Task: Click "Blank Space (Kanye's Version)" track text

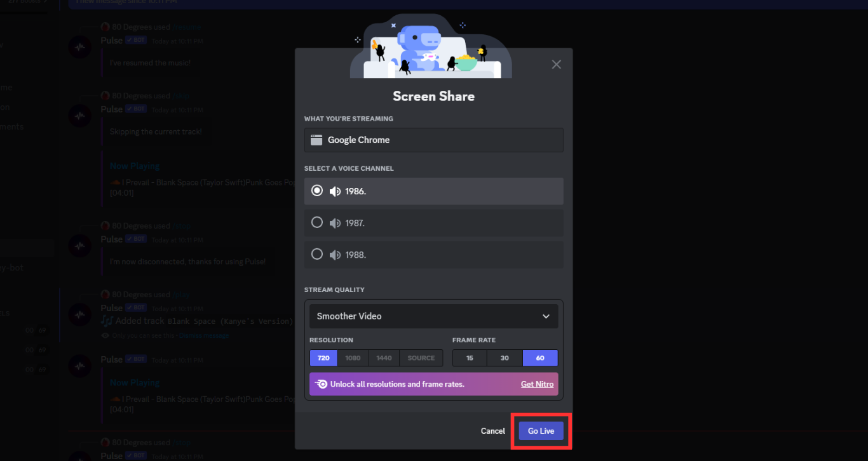Action: point(230,321)
